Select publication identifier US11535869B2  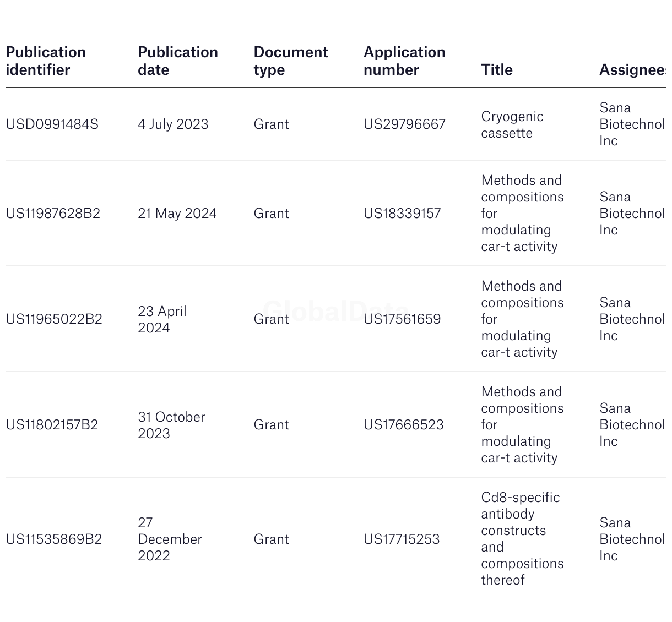click(53, 539)
